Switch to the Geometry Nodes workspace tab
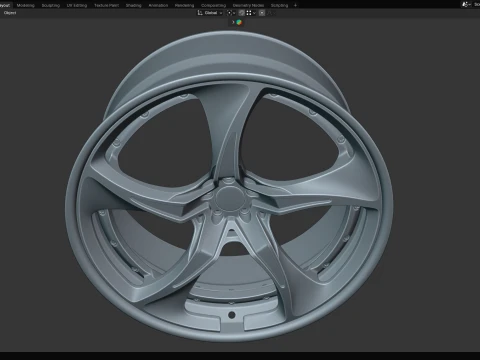This screenshot has width=480, height=360. click(248, 5)
